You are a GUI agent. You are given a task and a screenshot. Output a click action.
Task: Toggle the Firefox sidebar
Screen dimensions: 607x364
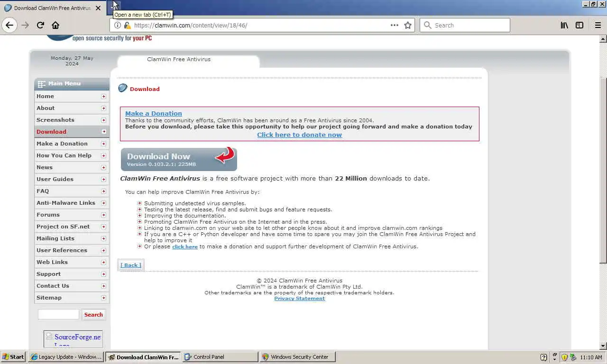[x=579, y=25]
